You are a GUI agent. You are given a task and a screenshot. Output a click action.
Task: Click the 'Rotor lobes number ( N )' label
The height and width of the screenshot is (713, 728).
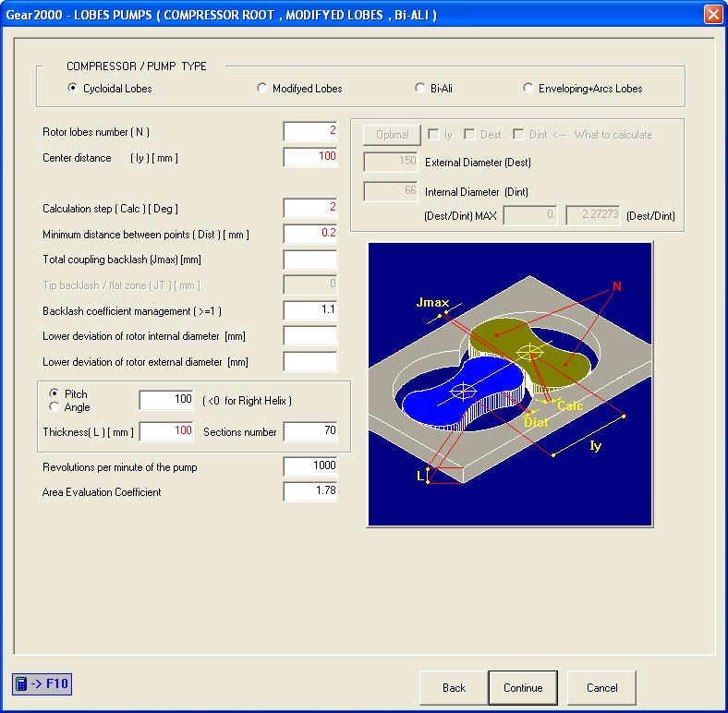click(96, 132)
